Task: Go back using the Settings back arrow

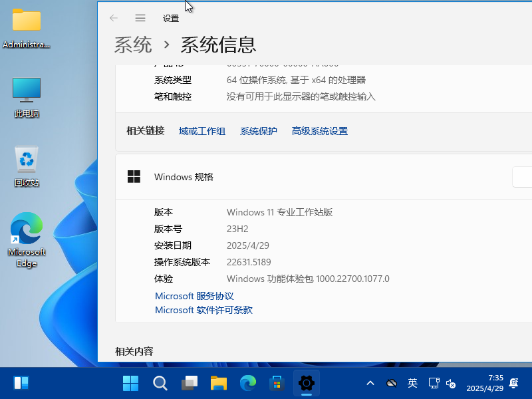Action: click(x=113, y=18)
